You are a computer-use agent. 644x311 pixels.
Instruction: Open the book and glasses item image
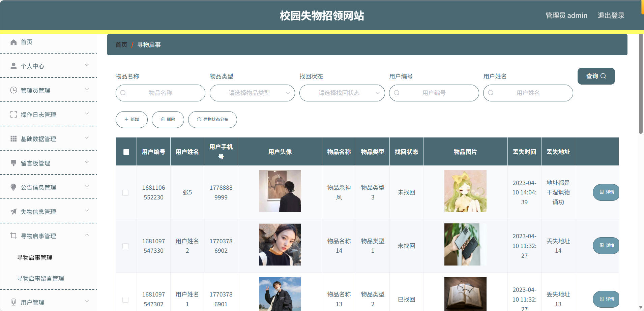coord(465,294)
